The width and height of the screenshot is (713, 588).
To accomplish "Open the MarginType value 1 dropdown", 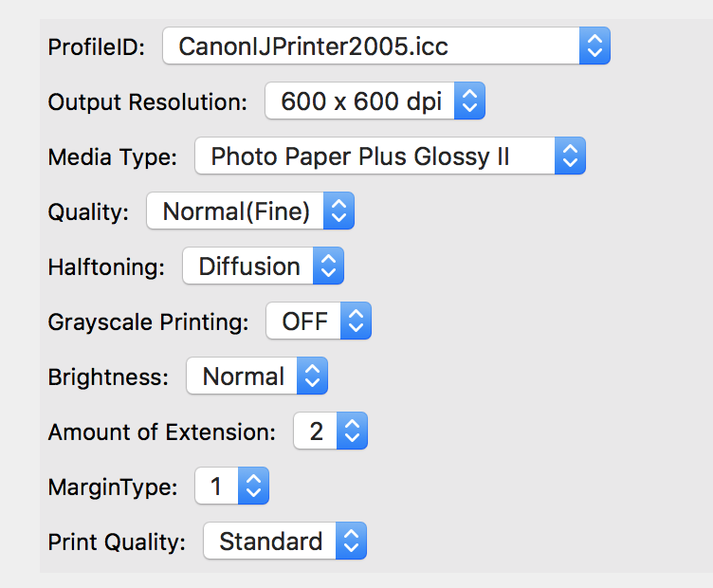I will click(x=216, y=487).
